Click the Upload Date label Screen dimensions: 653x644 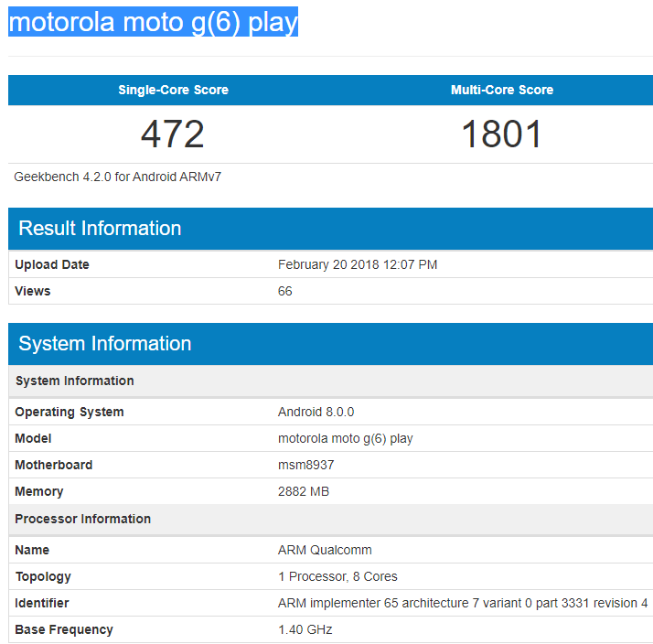52,264
